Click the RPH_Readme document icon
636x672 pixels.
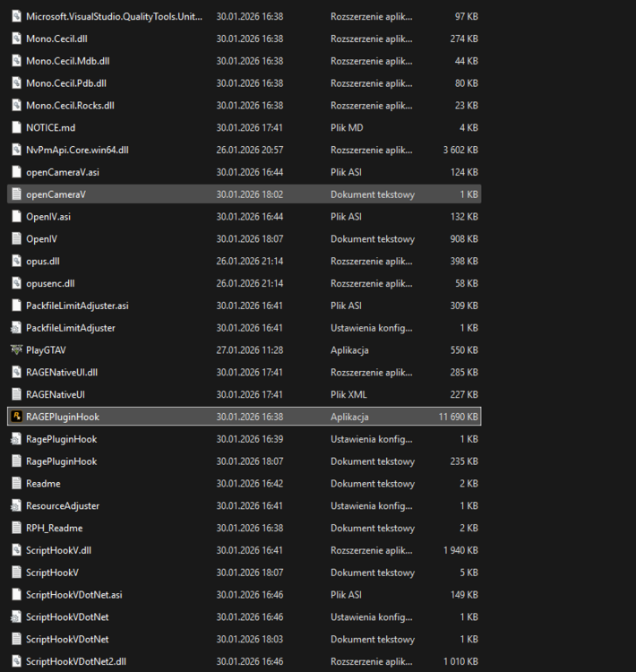16,528
